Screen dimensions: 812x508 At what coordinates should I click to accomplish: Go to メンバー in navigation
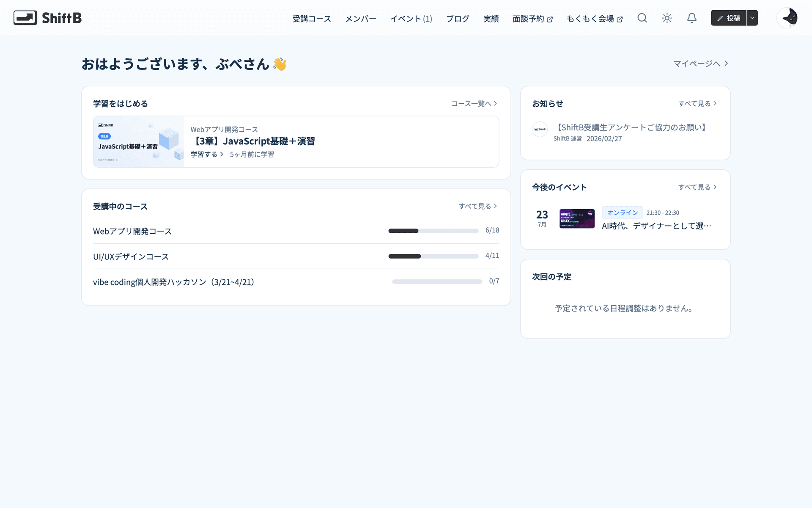(361, 19)
